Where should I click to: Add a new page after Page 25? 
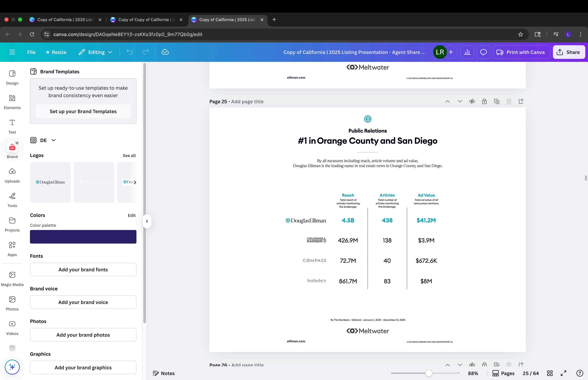pyautogui.click(x=521, y=101)
